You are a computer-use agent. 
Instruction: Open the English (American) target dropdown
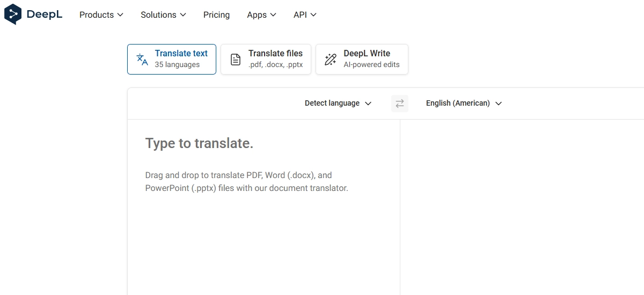click(x=464, y=104)
